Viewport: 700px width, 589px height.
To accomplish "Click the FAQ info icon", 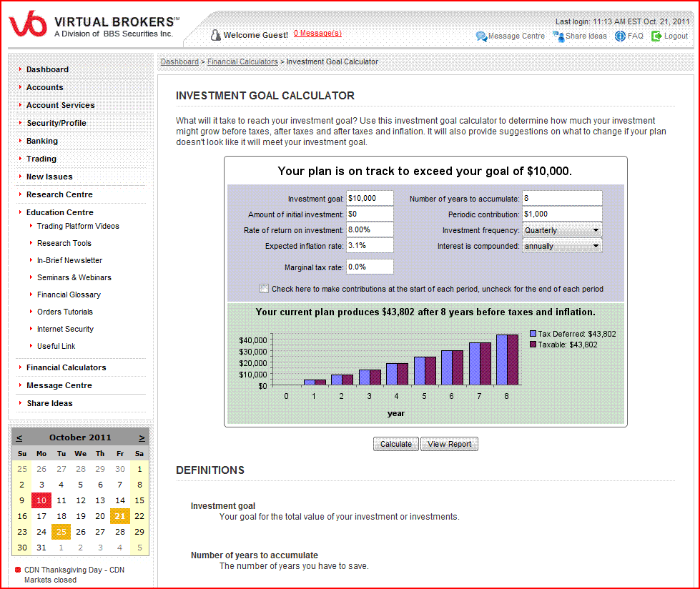I will coord(620,36).
